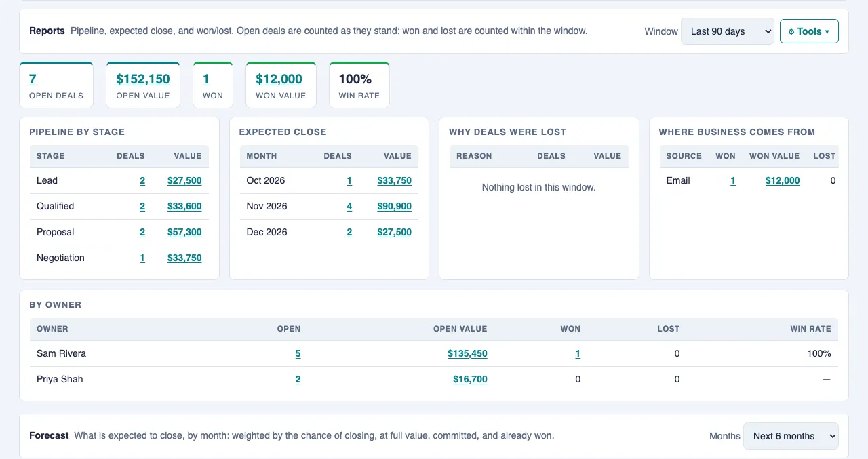Click the Negotiation stage label
This screenshot has width=868, height=459.
pos(60,258)
